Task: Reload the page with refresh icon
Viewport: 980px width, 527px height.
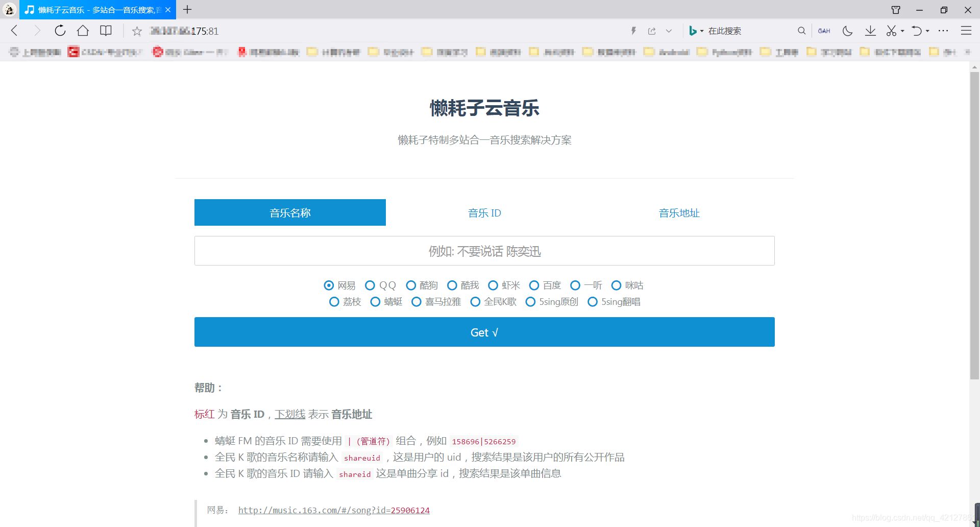Action: point(60,31)
